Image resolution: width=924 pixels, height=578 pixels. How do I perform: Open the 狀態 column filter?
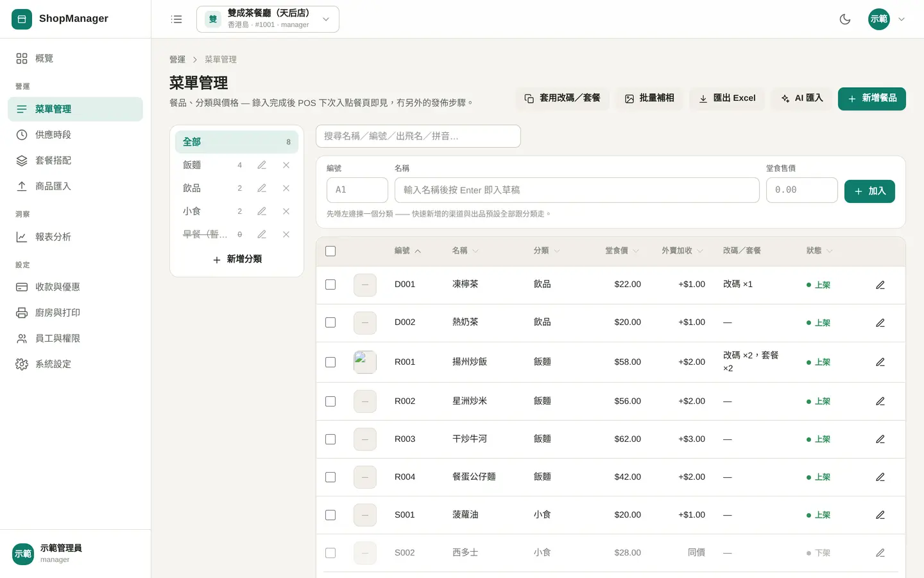click(x=819, y=250)
